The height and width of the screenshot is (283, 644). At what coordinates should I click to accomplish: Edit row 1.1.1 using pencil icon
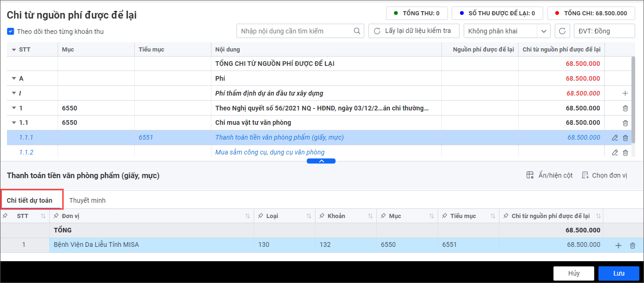pos(615,138)
